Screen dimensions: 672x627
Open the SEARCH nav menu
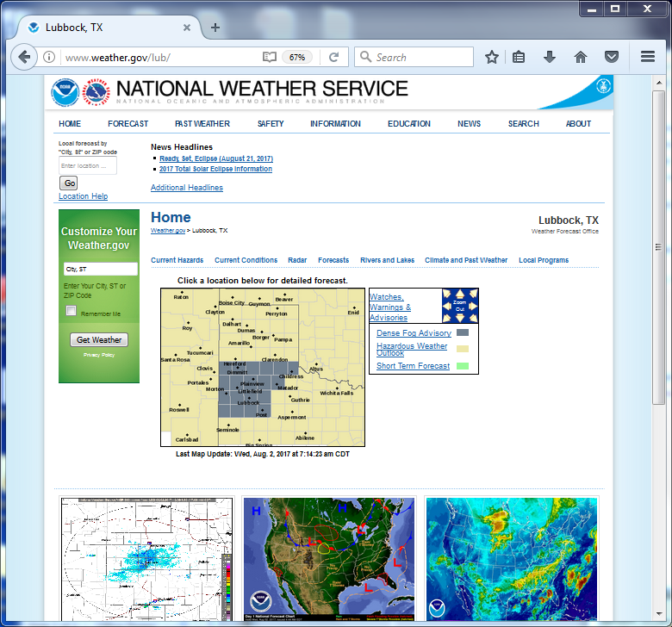(523, 124)
